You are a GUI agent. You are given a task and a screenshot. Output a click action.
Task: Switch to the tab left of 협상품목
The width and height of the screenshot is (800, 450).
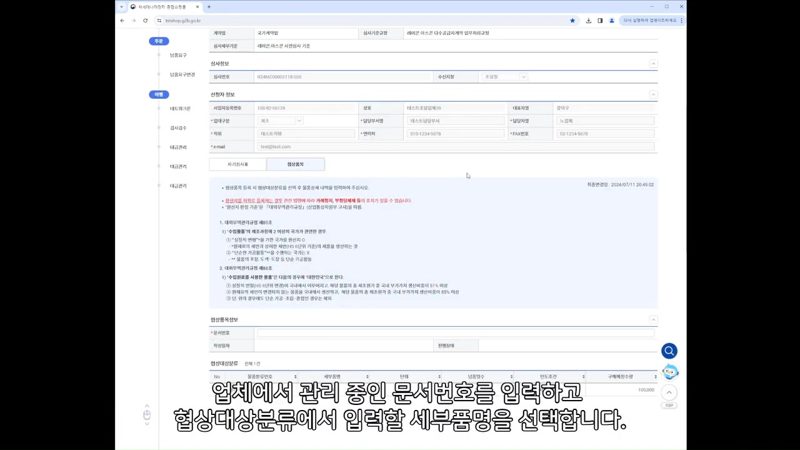238,164
